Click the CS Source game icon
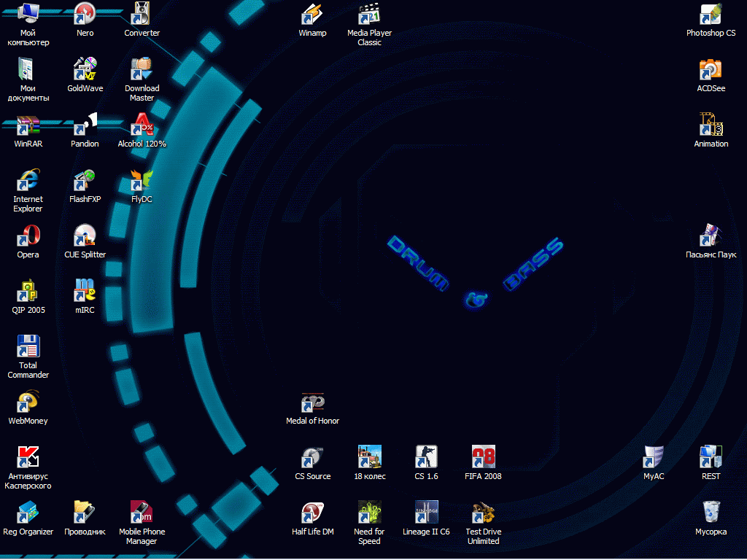The height and width of the screenshot is (560, 747). 312,456
